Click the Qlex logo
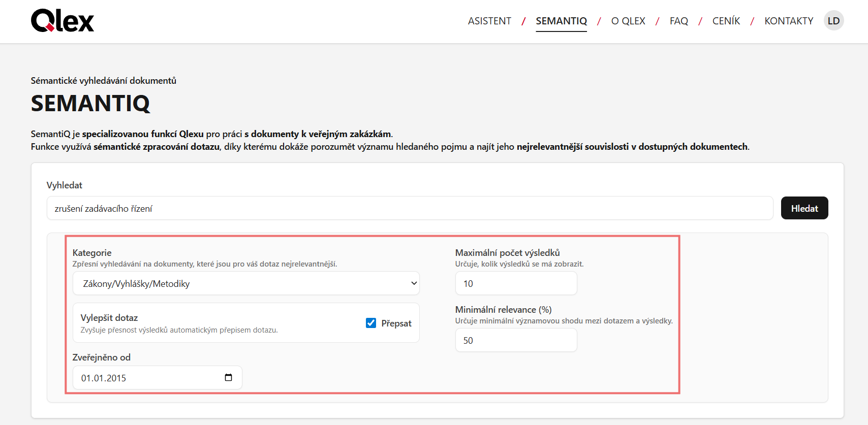 pyautogui.click(x=63, y=21)
